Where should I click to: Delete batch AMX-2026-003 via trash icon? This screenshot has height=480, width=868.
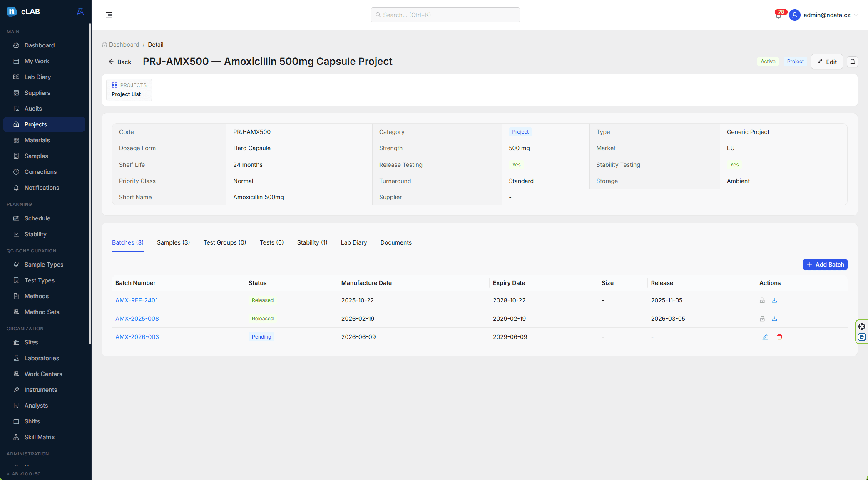[780, 337]
